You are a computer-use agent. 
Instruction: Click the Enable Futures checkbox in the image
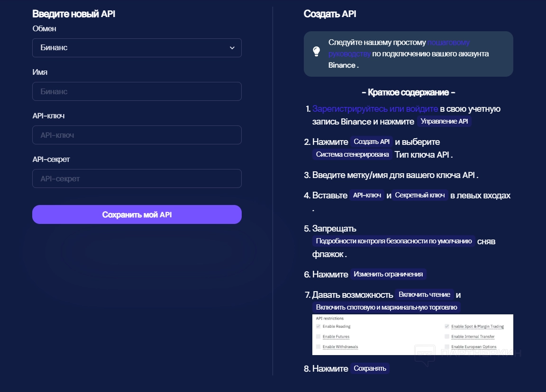coord(318,336)
